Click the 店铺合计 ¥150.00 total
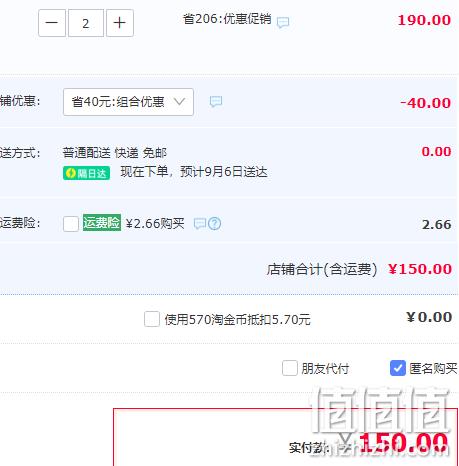Screen dimensions: 459x466 tap(359, 269)
